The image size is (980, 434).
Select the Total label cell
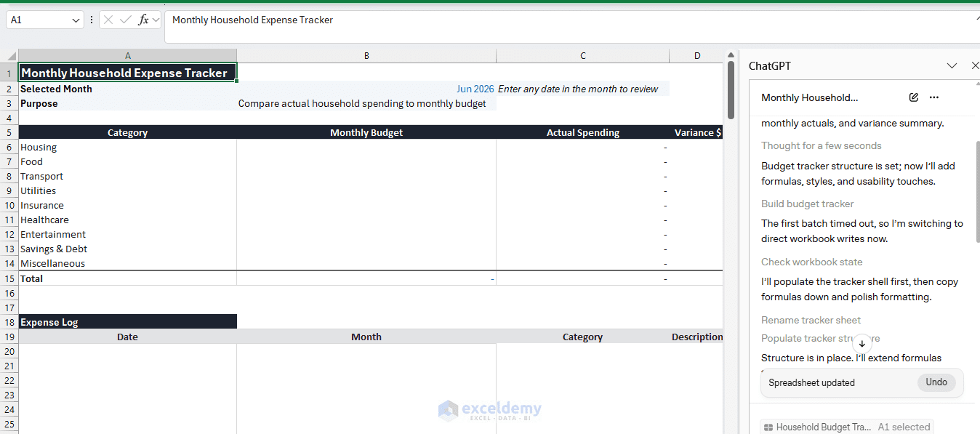[128, 278]
